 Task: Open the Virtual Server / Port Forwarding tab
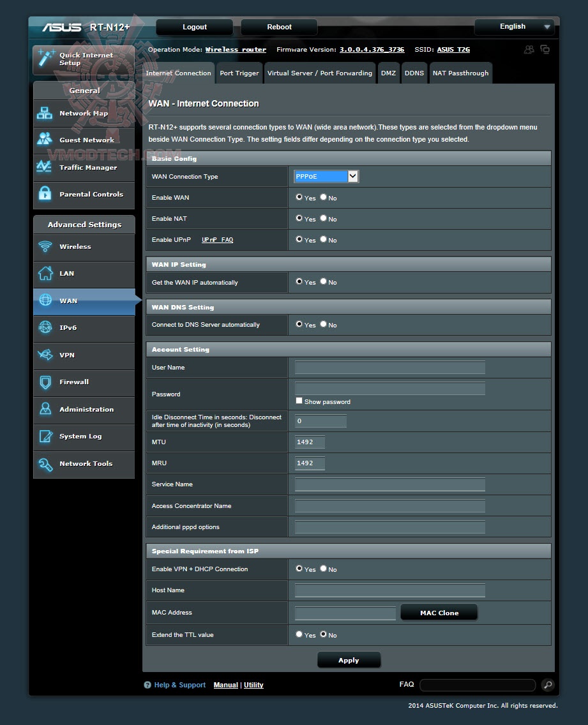(x=320, y=73)
